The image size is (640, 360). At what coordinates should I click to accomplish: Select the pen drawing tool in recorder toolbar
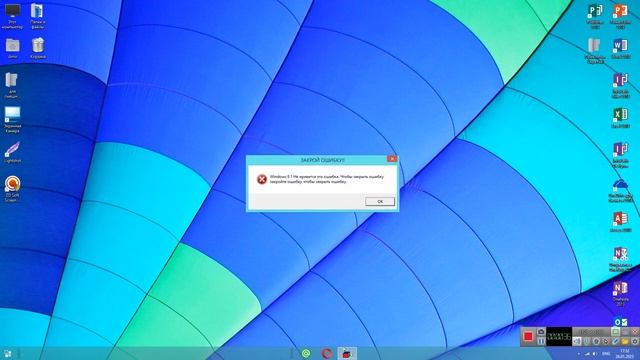tap(615, 341)
